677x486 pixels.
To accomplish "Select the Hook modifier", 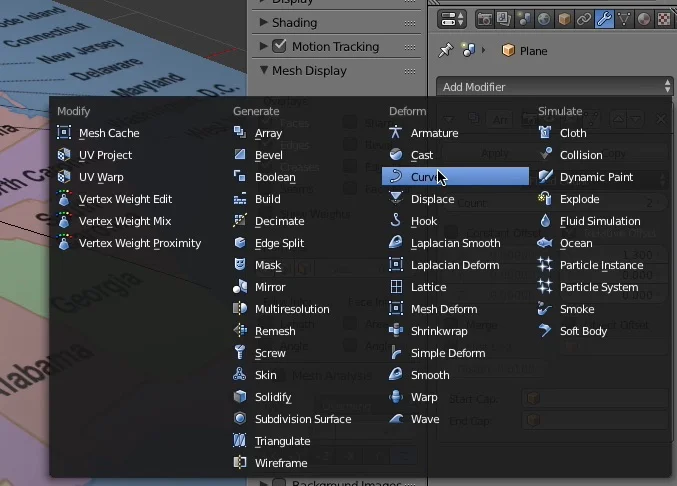I will 424,221.
